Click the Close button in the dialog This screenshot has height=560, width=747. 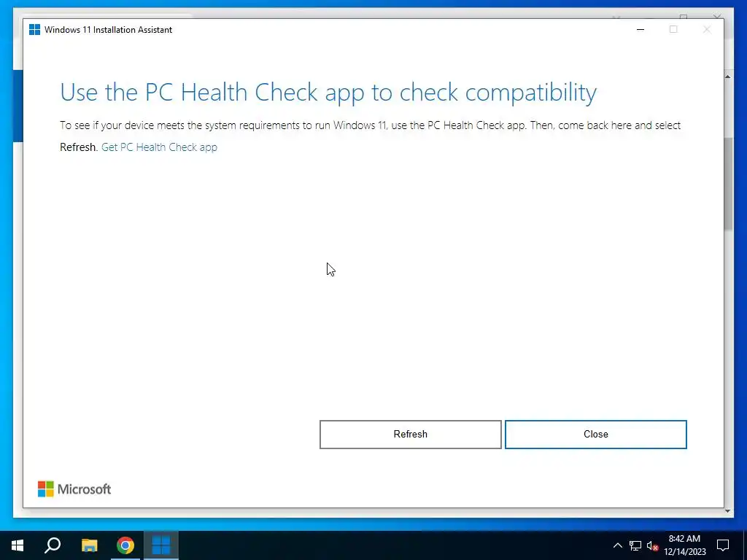click(595, 435)
